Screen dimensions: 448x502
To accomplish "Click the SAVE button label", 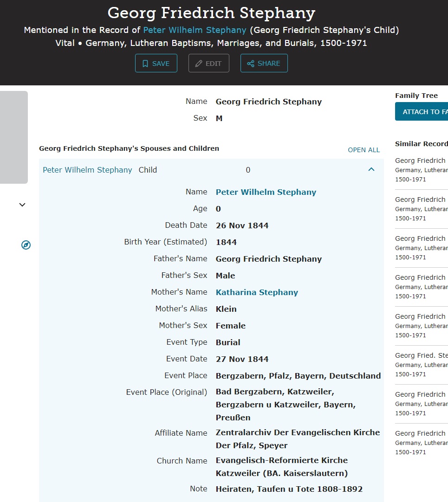I will click(161, 64).
